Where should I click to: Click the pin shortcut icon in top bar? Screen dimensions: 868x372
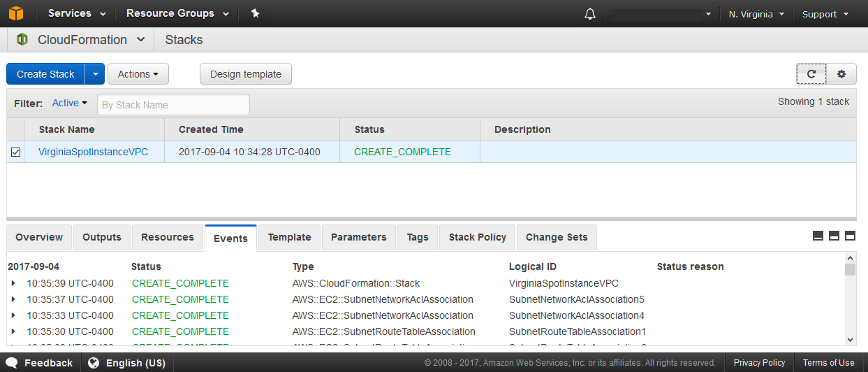pyautogui.click(x=256, y=13)
